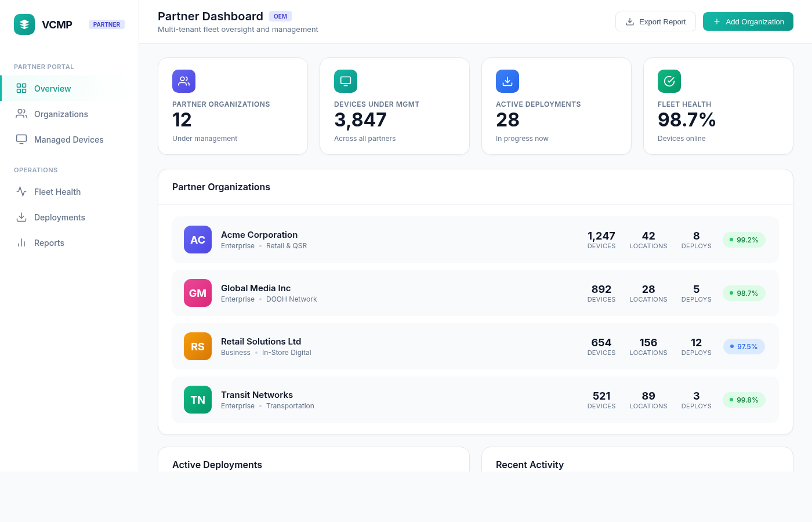
Task: Click the GM avatar for Global Media Inc
Action: [x=198, y=293]
